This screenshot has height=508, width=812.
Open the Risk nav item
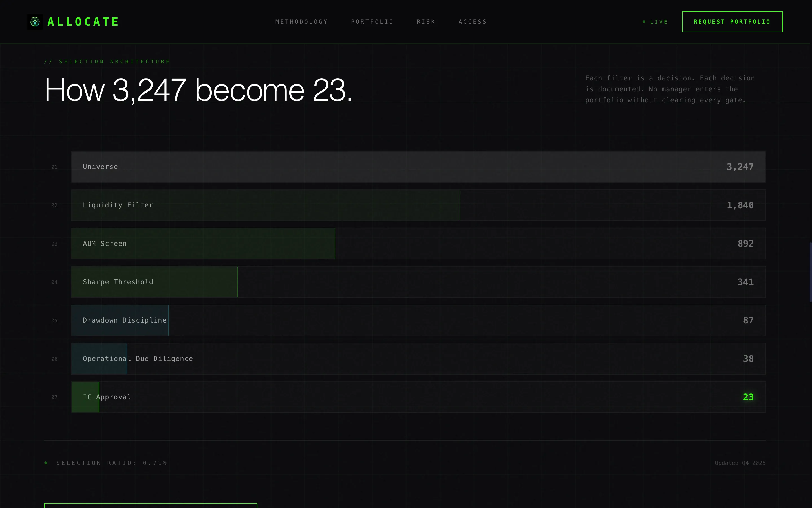426,22
